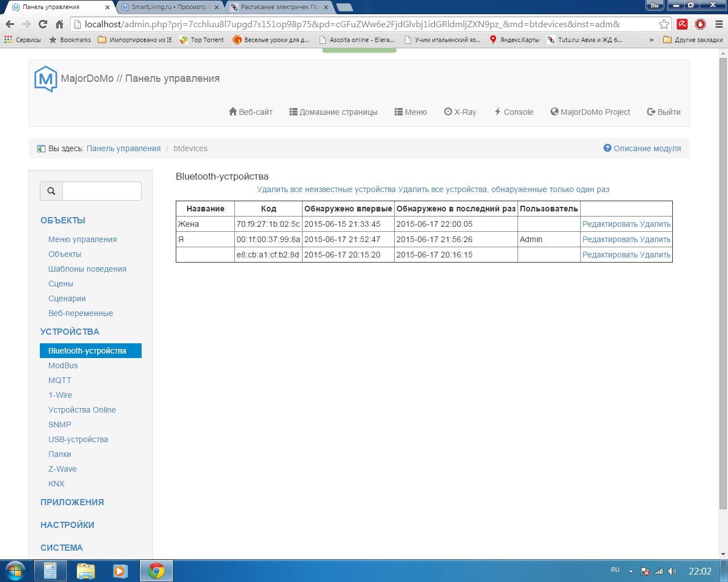Open Windows Explorer from the taskbar
This screenshot has height=582, width=728.
pyautogui.click(x=86, y=571)
